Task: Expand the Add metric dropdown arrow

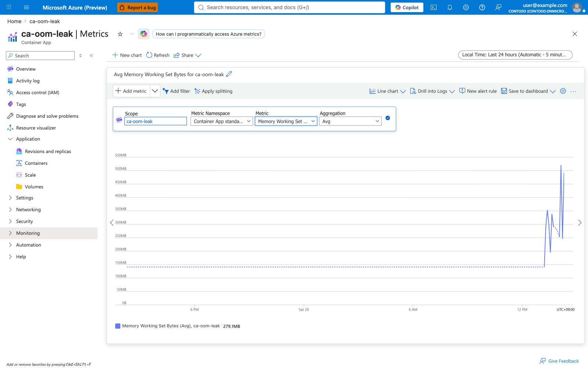Action: 155,91
